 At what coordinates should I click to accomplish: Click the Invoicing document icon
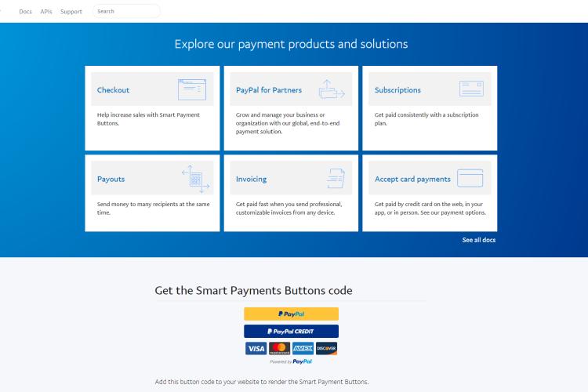click(336, 179)
